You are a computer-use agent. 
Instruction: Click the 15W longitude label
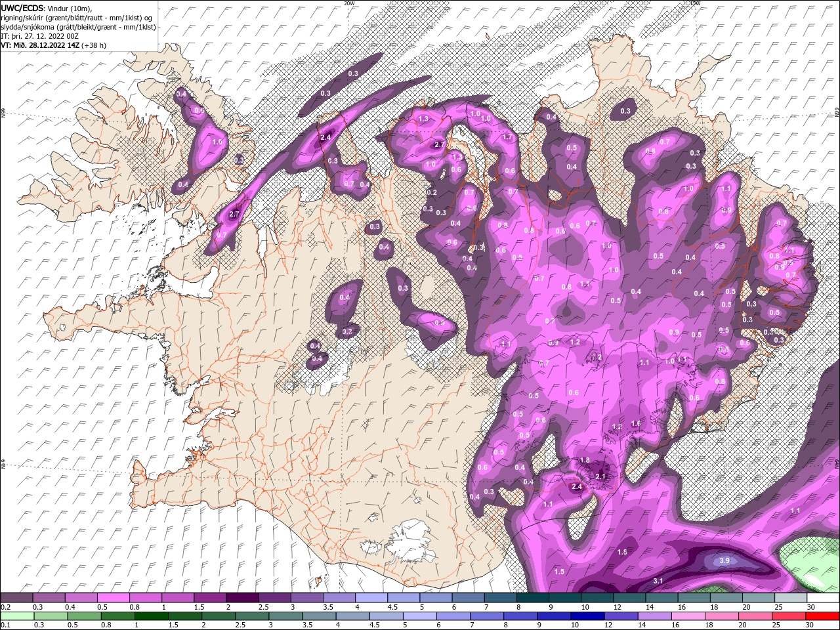[695, 3]
